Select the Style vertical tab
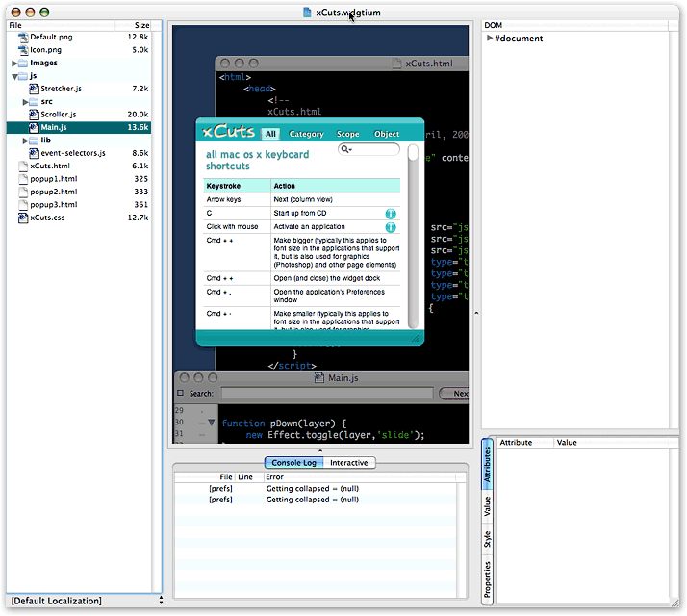 pos(487,539)
